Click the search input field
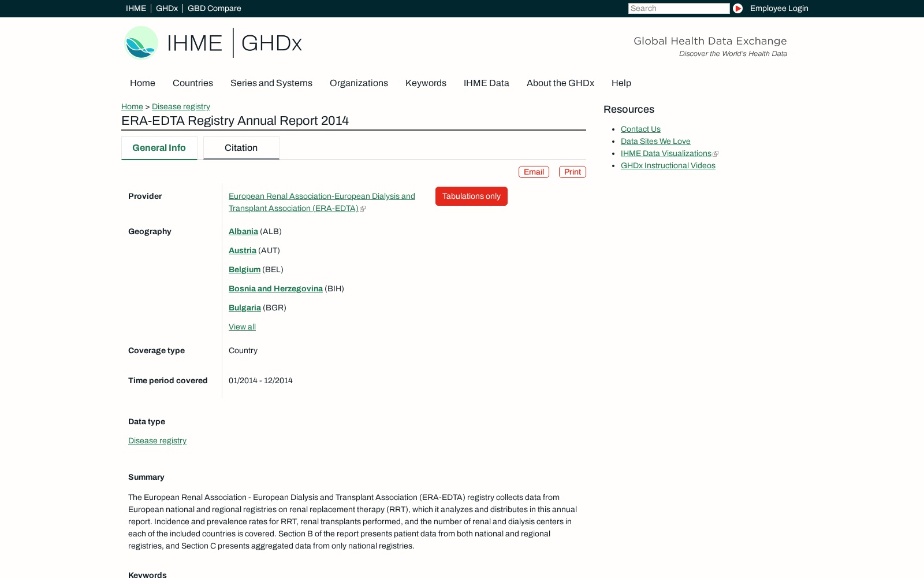Image resolution: width=924 pixels, height=578 pixels. (679, 9)
